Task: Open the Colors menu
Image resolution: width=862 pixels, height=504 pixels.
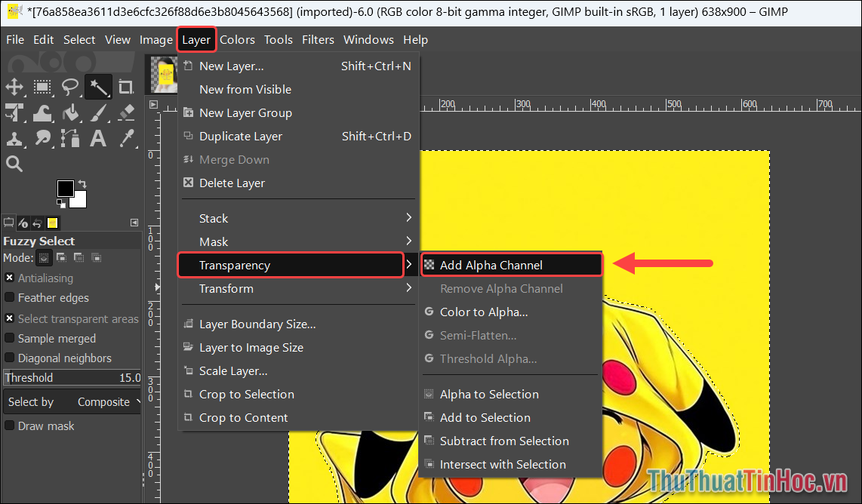Action: (237, 39)
